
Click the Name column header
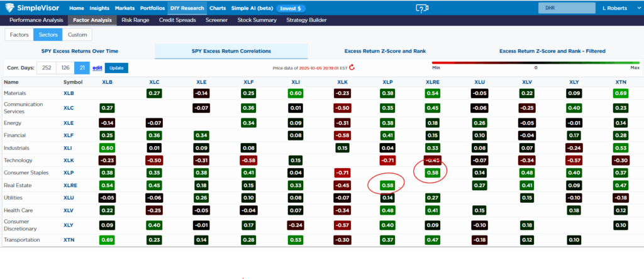pos(11,83)
